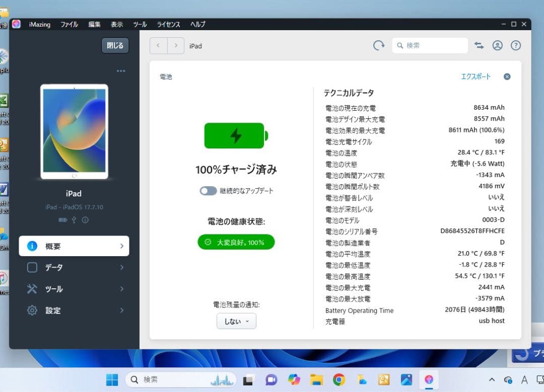Open the ファイル menu
The height and width of the screenshot is (392, 544).
69,25
